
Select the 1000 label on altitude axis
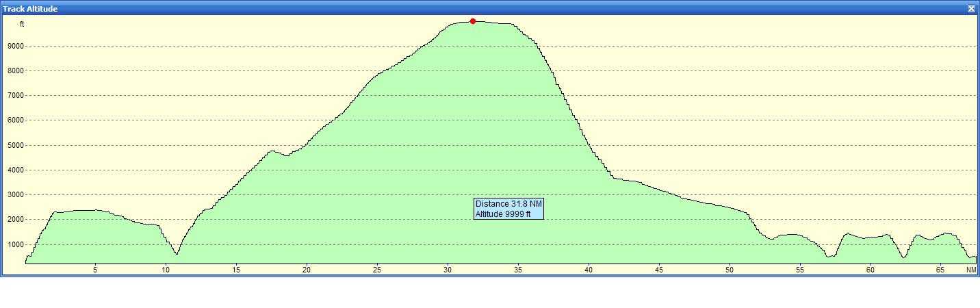click(16, 245)
